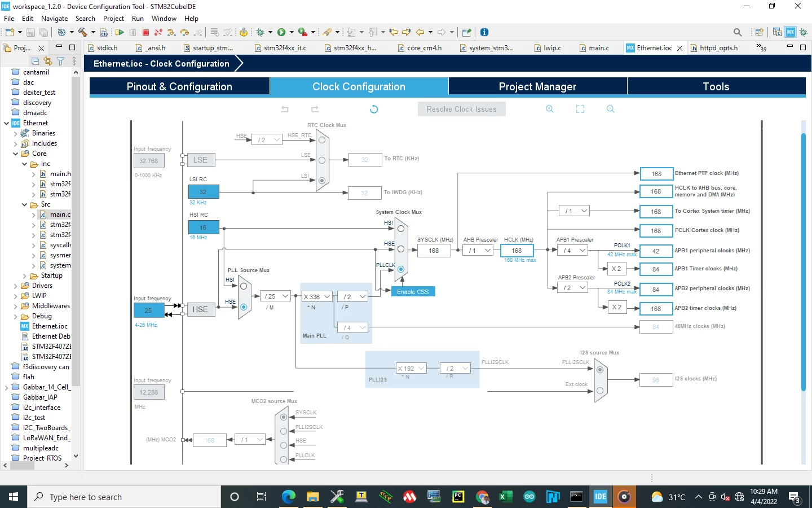
Task: Select HSE in System Clock Mux
Action: tap(401, 249)
